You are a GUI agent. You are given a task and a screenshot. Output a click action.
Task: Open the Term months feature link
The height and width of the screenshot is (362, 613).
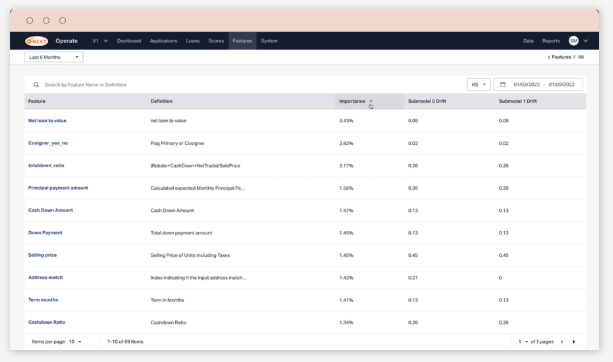43,300
